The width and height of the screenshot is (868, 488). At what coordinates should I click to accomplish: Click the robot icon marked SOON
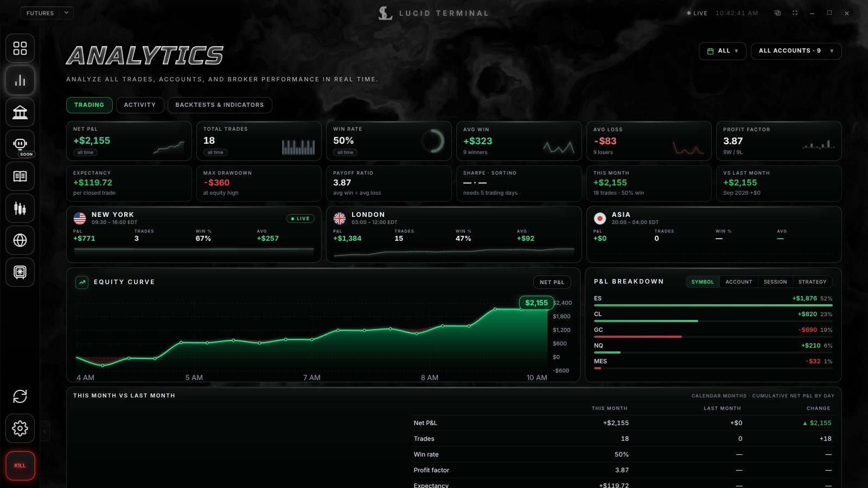(20, 144)
